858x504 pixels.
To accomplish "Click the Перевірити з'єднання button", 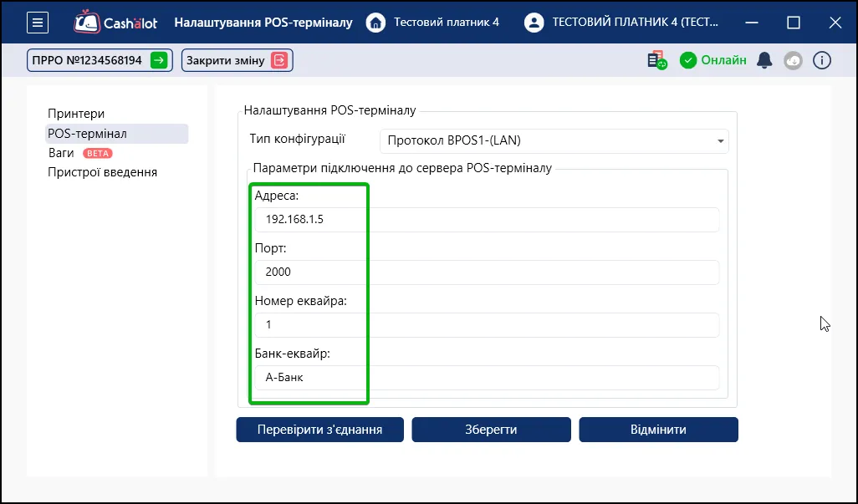I will tap(320, 430).
